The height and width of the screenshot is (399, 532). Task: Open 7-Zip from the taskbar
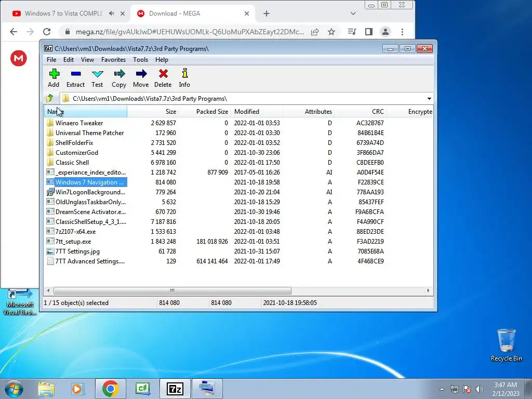[175, 389]
